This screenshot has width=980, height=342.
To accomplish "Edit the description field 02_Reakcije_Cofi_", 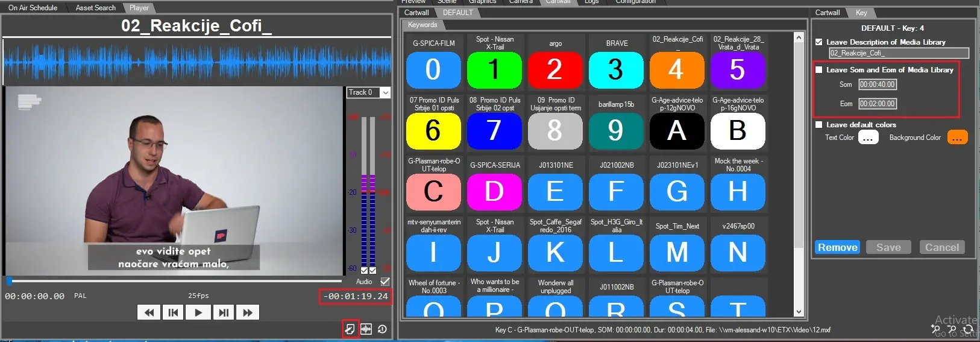I will pyautogui.click(x=899, y=53).
